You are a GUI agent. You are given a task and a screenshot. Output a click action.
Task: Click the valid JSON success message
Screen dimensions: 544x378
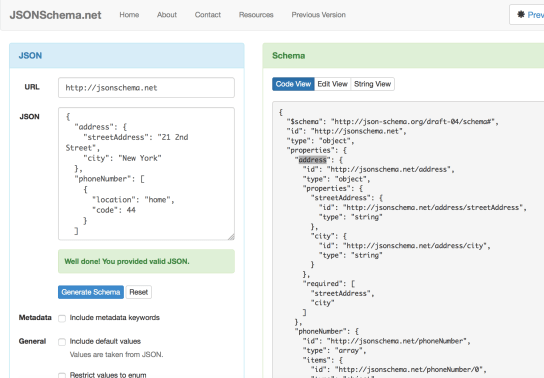pos(146,261)
